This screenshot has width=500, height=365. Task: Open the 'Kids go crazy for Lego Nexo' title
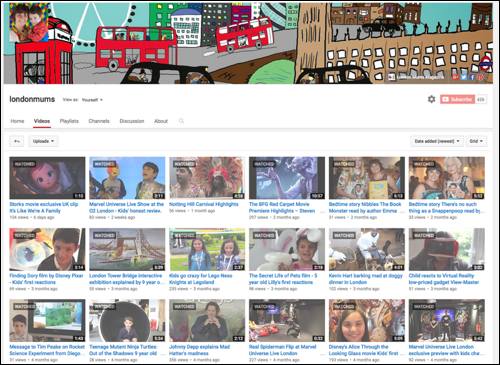click(201, 279)
